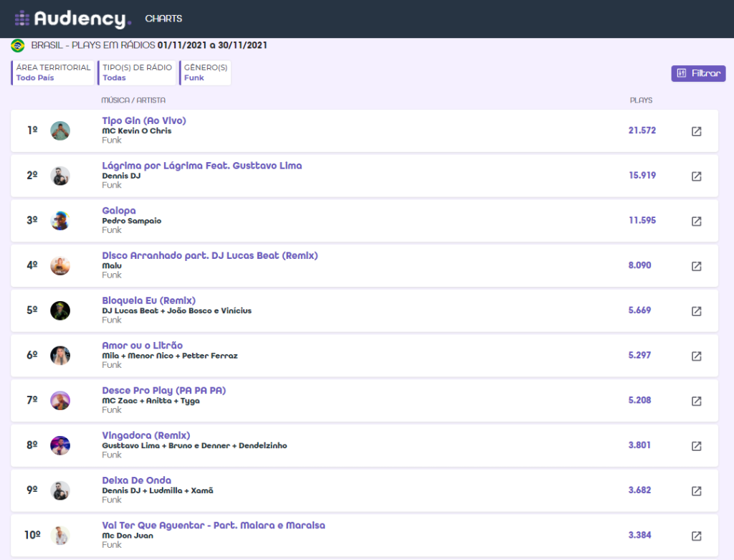Click ranking position 10º
Image resolution: width=734 pixels, height=560 pixels.
click(x=32, y=535)
